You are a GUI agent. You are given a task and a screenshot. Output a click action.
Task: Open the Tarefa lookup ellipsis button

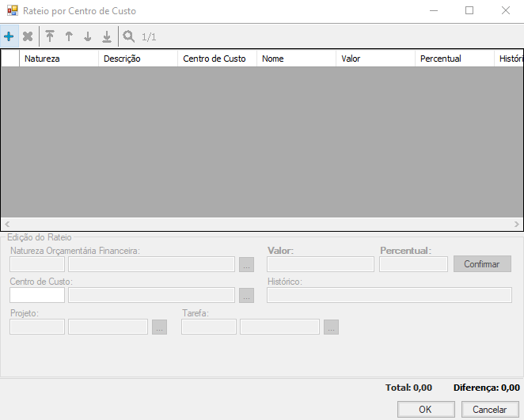pos(331,327)
